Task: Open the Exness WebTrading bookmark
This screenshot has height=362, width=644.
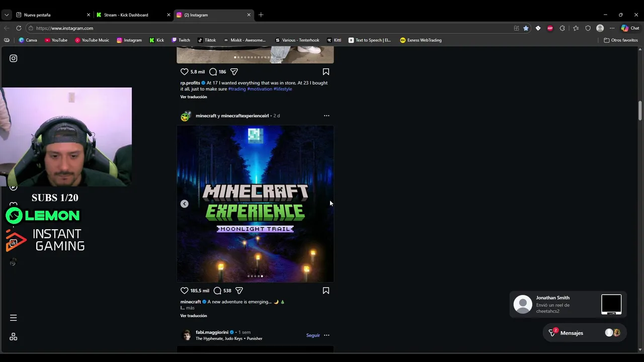Action: tap(421, 40)
